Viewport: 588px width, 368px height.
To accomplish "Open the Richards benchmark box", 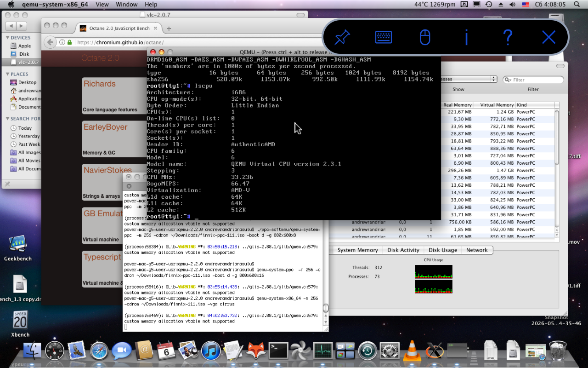I will coord(113,96).
